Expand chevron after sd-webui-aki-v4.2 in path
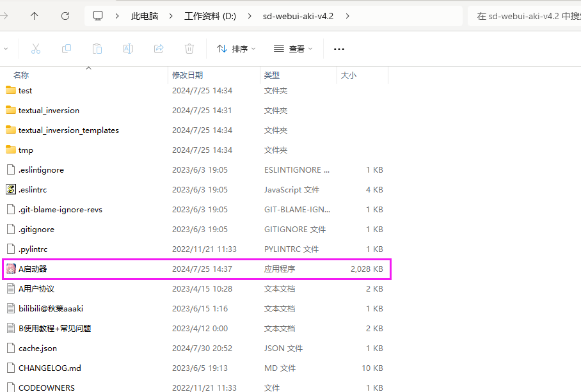This screenshot has height=392, width=581. coord(347,16)
